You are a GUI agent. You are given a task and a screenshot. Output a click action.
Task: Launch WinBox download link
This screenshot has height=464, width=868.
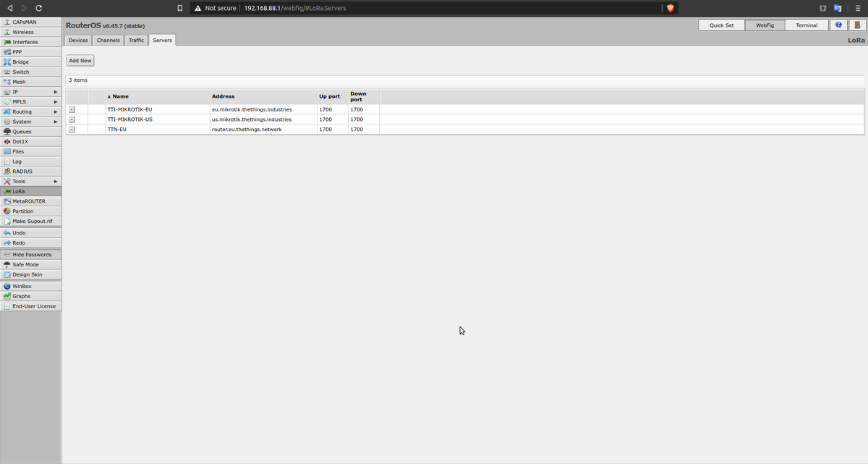pyautogui.click(x=30, y=287)
